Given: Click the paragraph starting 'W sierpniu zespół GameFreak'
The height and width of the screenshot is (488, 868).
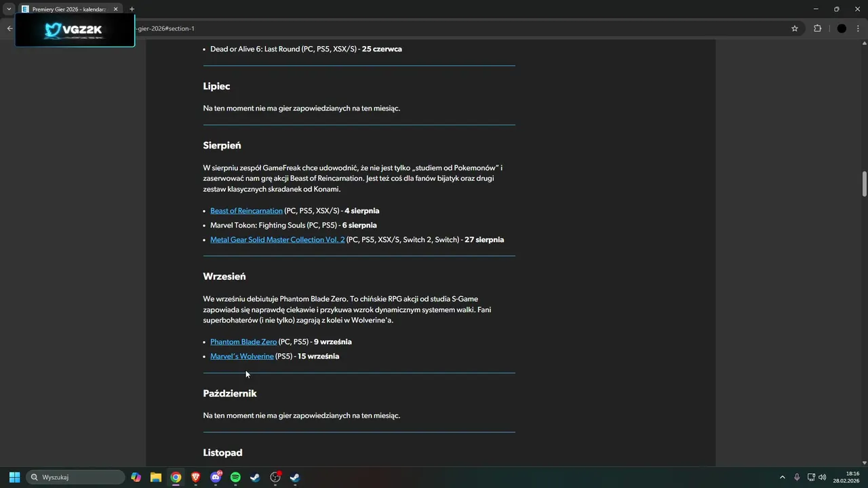Looking at the screenshot, I should [x=353, y=178].
